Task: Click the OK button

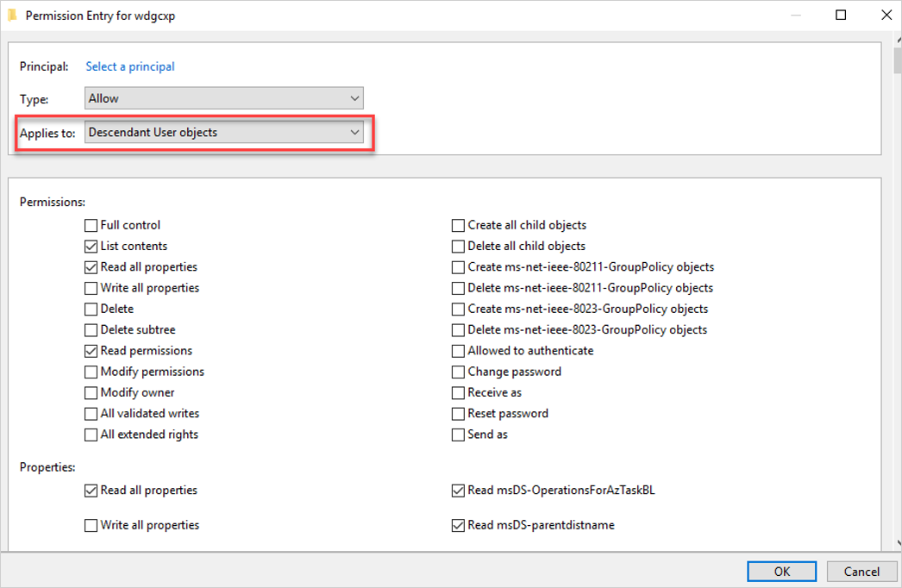Action: click(x=781, y=572)
